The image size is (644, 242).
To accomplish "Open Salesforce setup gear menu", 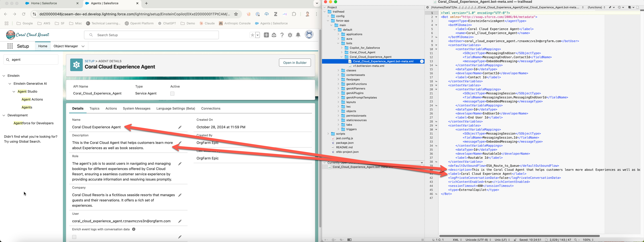I will (x=290, y=35).
